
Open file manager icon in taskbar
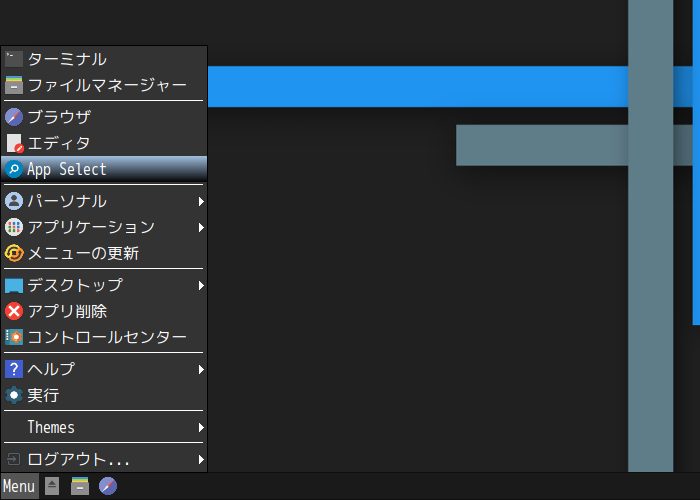click(x=80, y=486)
